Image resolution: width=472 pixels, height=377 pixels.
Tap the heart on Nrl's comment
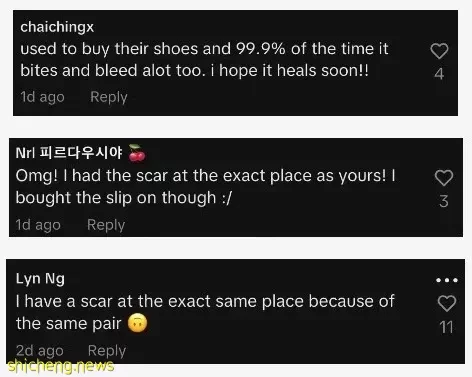tap(444, 178)
